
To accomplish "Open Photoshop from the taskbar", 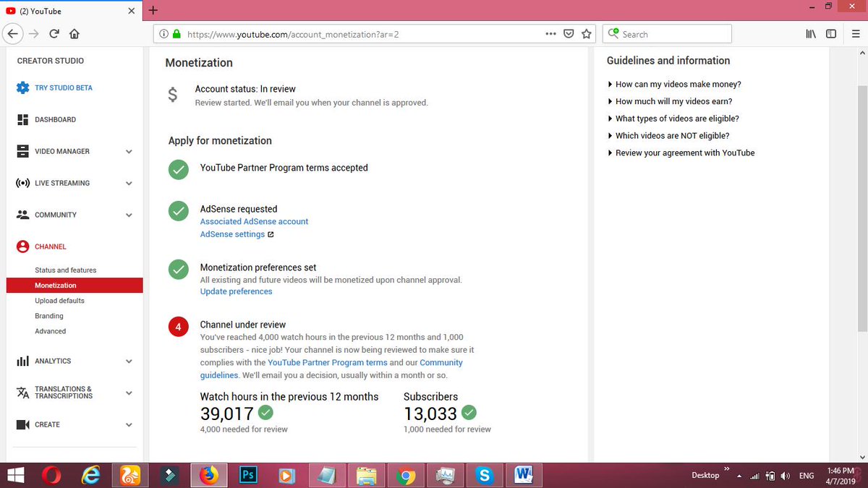I will click(x=248, y=475).
